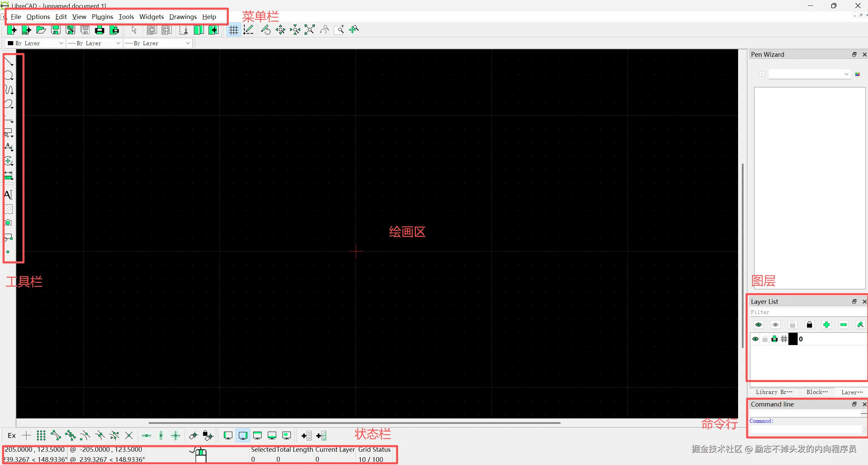Open the Plugins menu

[x=102, y=17]
